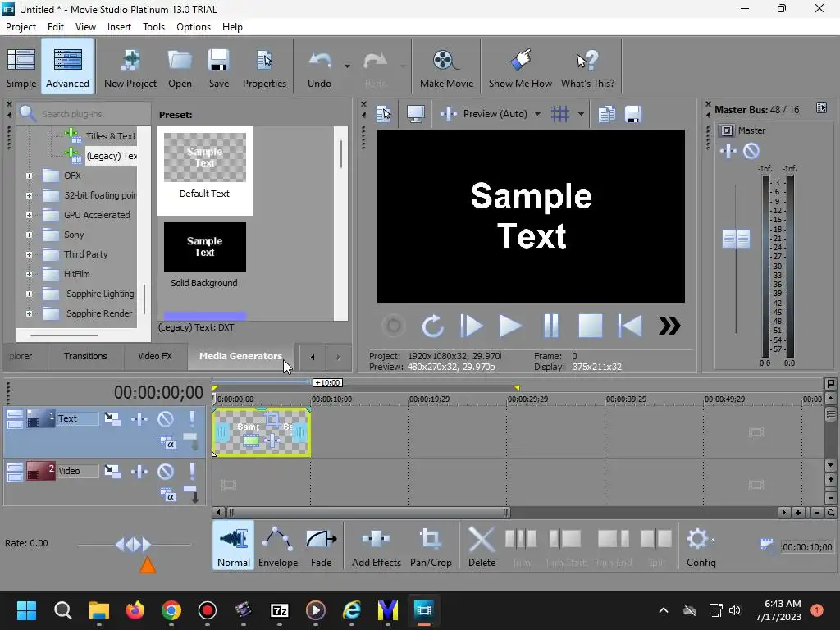Expand the HitFilm folder
Viewport: 840px width, 630px height.
click(x=29, y=274)
